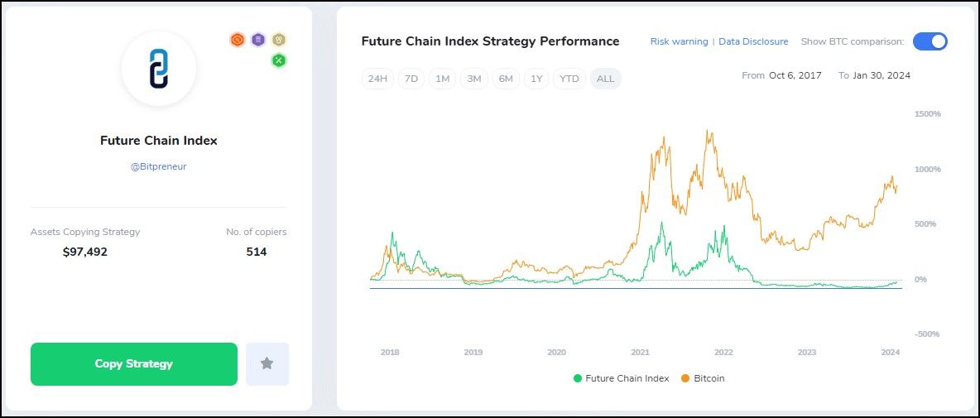Disable the Show BTC comparison switch
The width and height of the screenshot is (980, 418).
coord(930,41)
